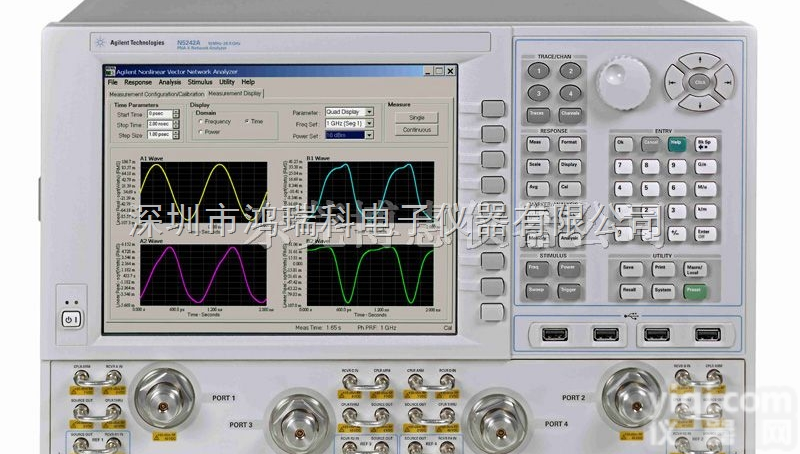Click the number 5 keypad key
Screen dimensions: 800x454
[650, 189]
